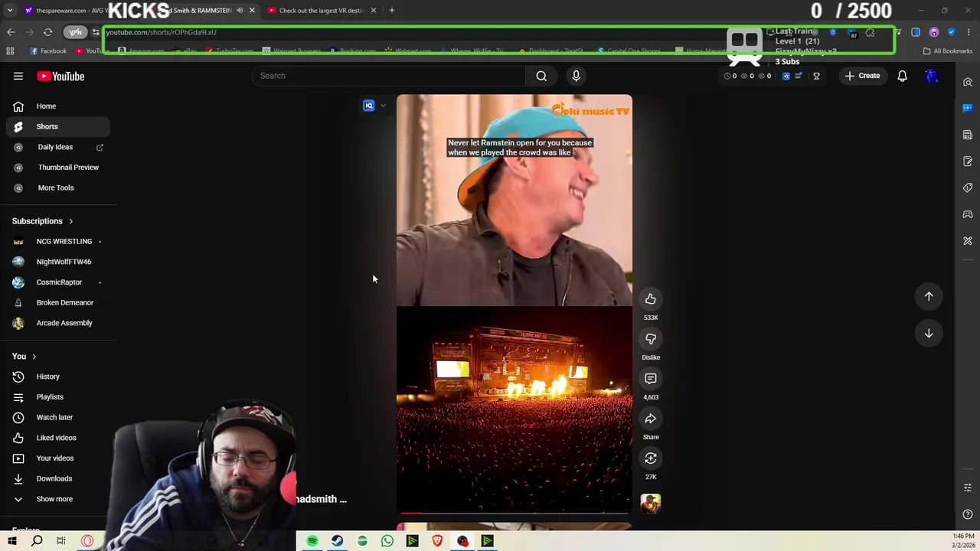Open Steam from the taskbar
This screenshot has height=551, width=980.
(337, 541)
